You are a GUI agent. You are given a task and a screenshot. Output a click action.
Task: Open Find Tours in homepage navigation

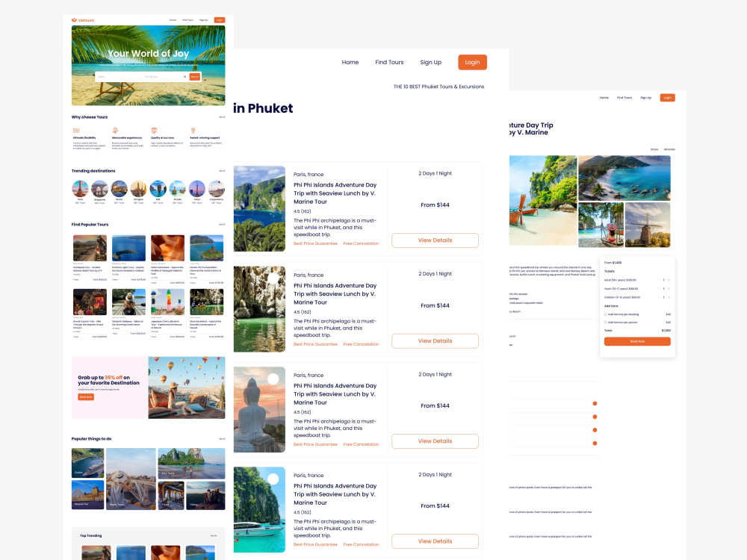187,20
